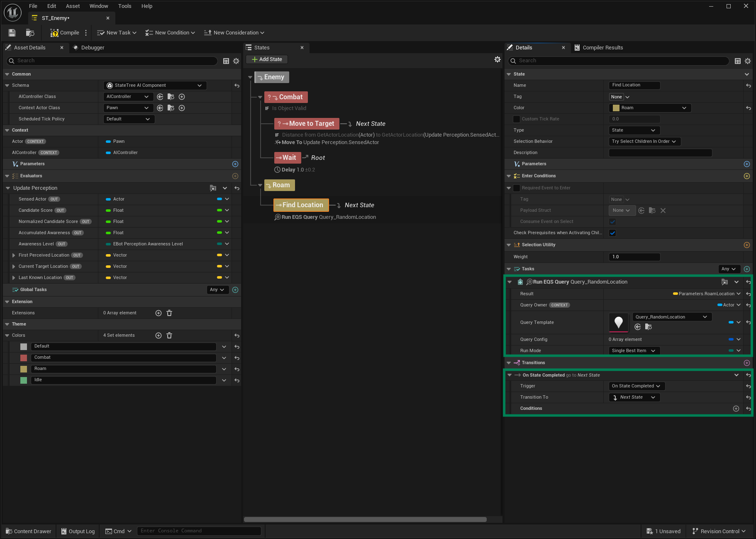Open the Selection Behavior dropdown
This screenshot has width=756, height=539.
coord(644,142)
